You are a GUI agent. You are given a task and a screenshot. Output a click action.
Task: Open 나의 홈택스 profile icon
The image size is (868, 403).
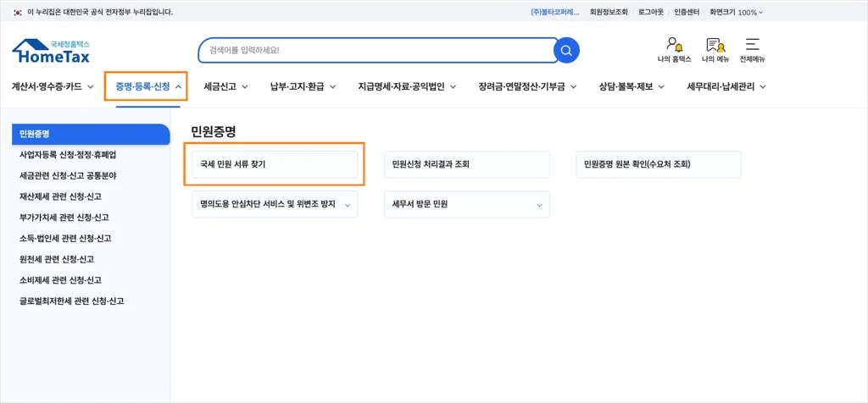coord(674,50)
